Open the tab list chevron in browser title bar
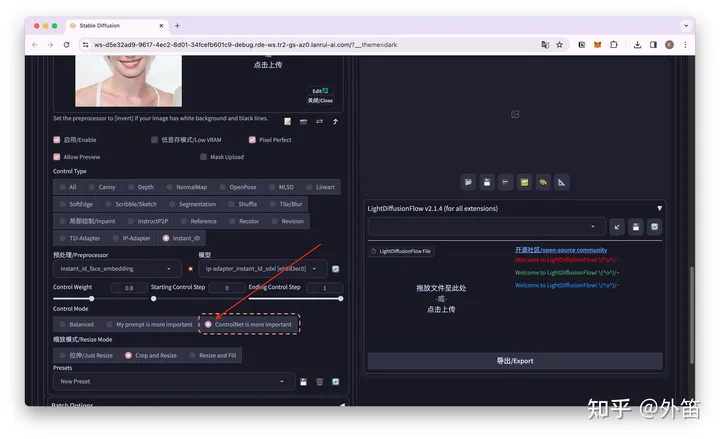 [686, 26]
